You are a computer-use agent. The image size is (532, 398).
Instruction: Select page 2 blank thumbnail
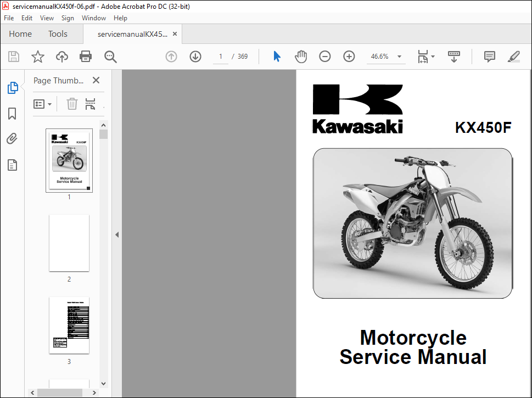click(69, 243)
